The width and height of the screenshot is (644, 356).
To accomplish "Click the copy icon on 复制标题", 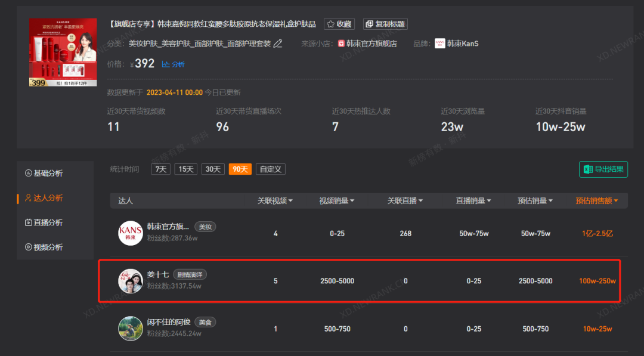I will [x=369, y=24].
